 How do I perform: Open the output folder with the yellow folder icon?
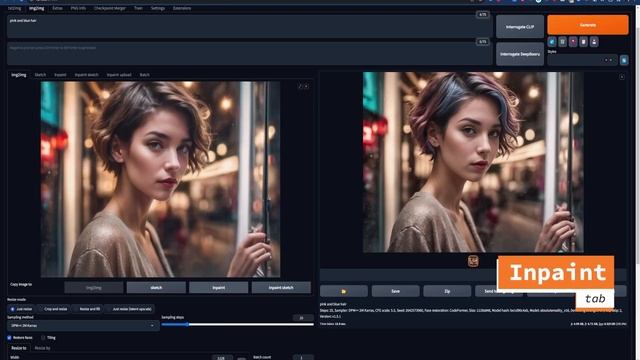pos(344,291)
